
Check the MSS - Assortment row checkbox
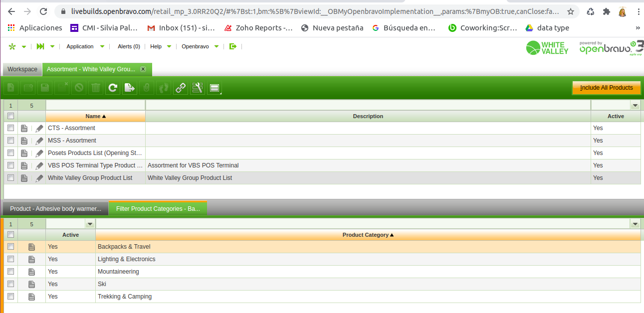[x=10, y=141]
